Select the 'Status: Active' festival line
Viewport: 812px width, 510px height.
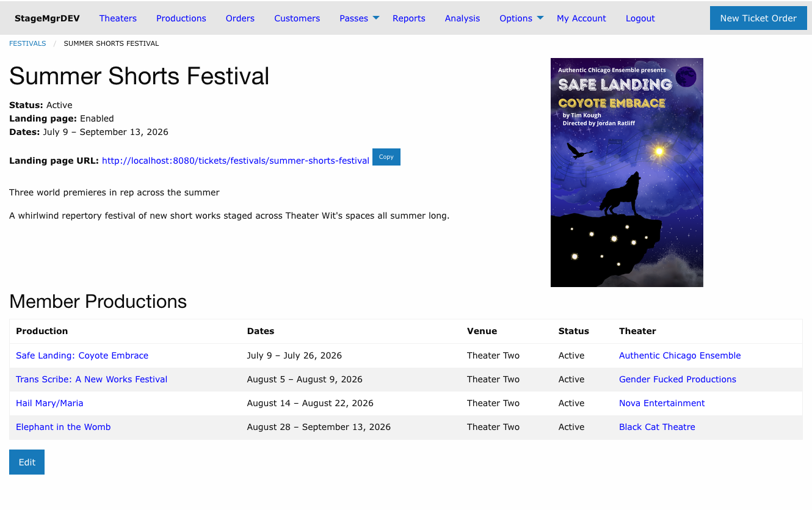tap(41, 105)
